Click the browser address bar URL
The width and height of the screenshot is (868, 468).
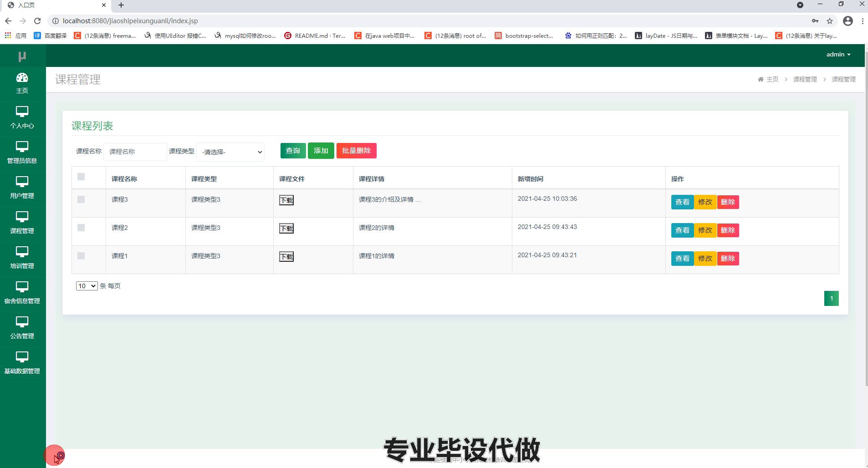(x=130, y=21)
